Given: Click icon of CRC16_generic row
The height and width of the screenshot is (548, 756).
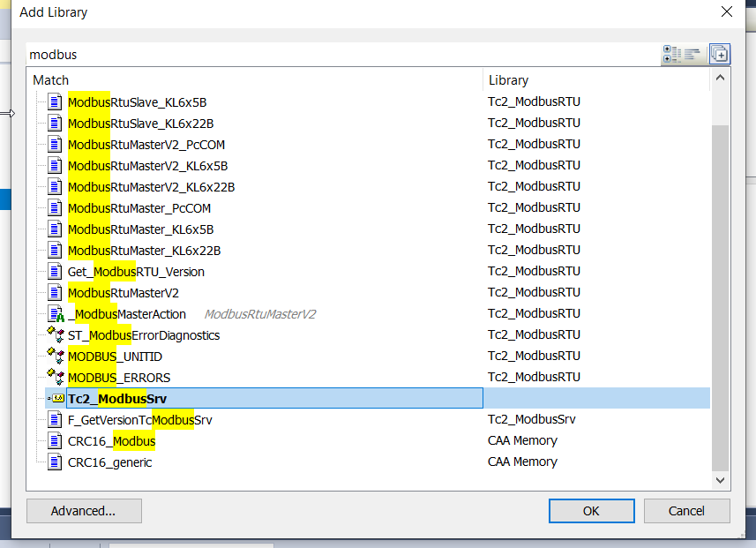Looking at the screenshot, I should [55, 462].
